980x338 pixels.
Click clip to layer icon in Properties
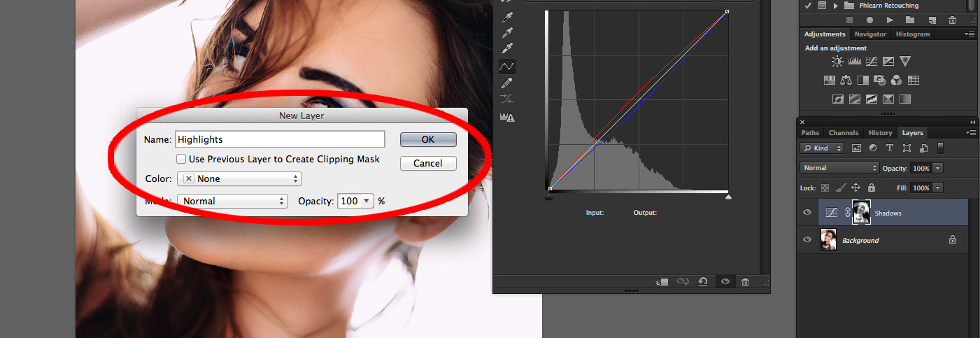(662, 281)
